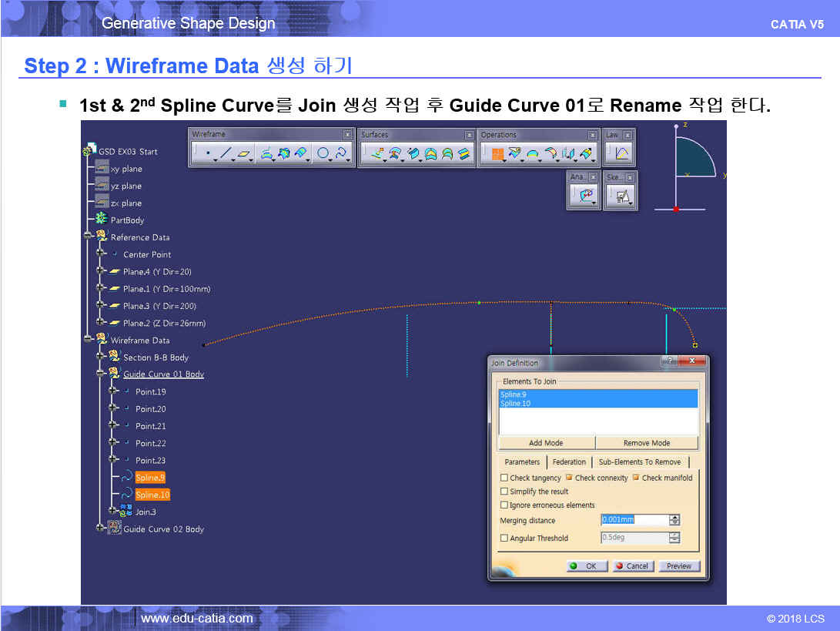The height and width of the screenshot is (631, 840).
Task: Collapse the Reference Data tree node
Action: pos(88,237)
